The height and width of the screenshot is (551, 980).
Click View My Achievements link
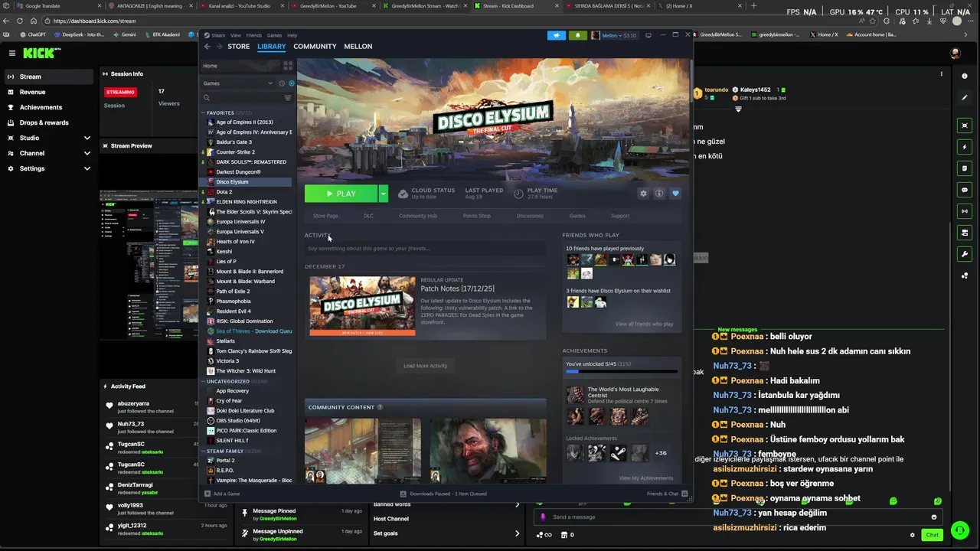(645, 478)
